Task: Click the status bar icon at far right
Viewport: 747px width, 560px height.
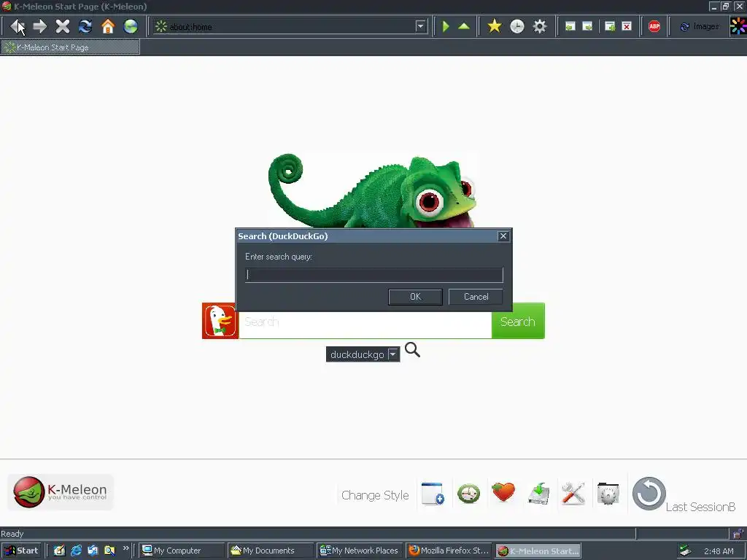Action: [x=738, y=533]
